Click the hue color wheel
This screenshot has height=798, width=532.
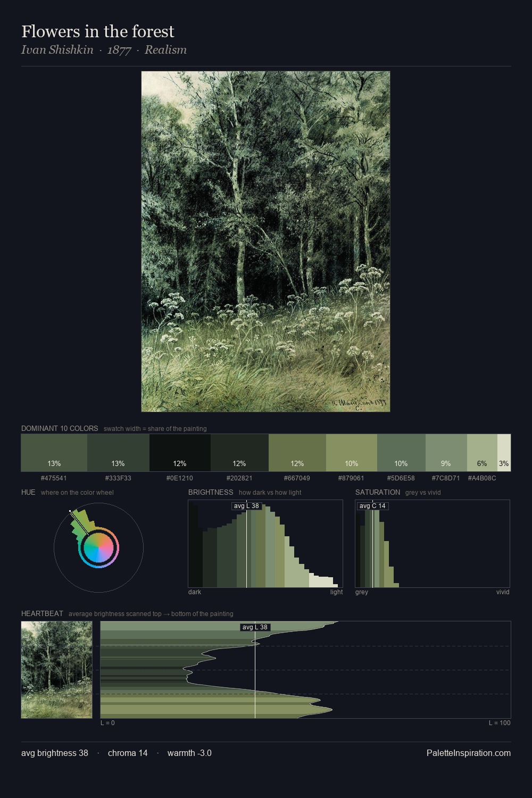98,547
